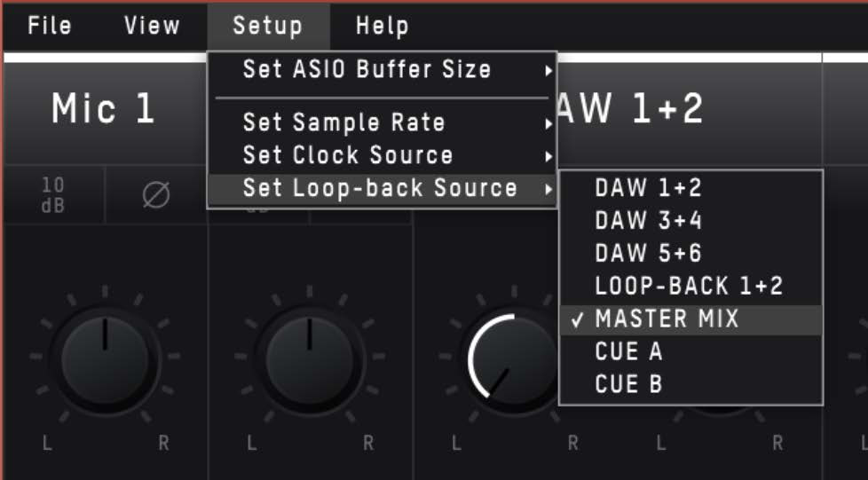The height and width of the screenshot is (480, 868).
Task: Select LOOP-BACK 1+2 option
Action: coord(690,286)
